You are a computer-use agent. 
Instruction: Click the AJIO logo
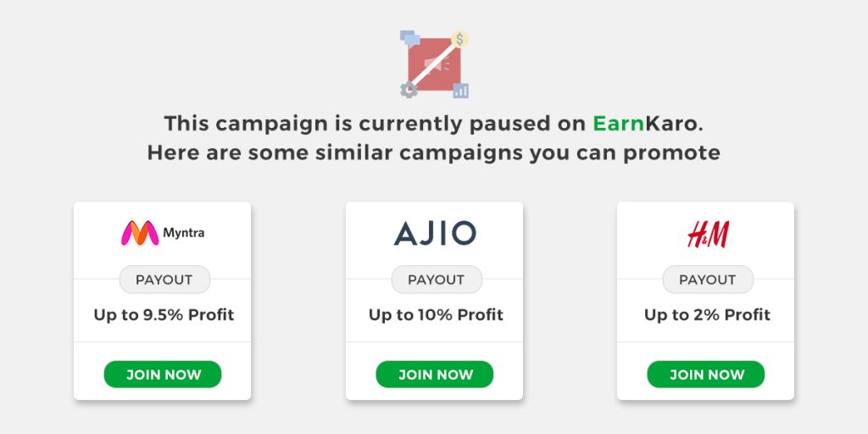click(x=435, y=233)
